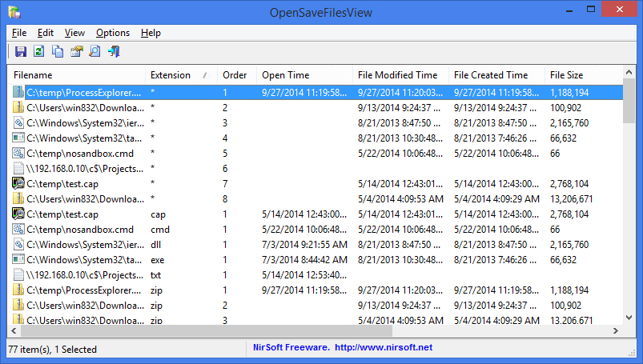Sort by File Created Time column header

(x=496, y=75)
